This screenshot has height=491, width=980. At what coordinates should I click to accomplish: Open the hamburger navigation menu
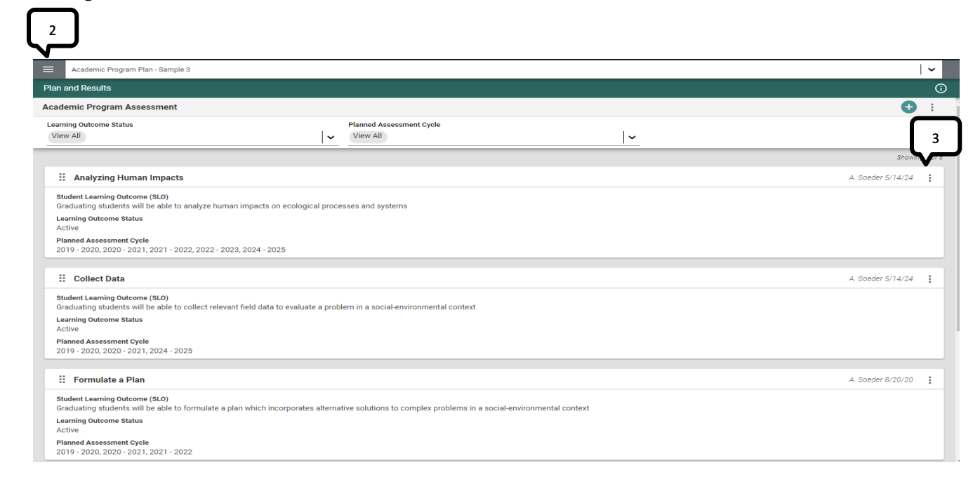48,69
